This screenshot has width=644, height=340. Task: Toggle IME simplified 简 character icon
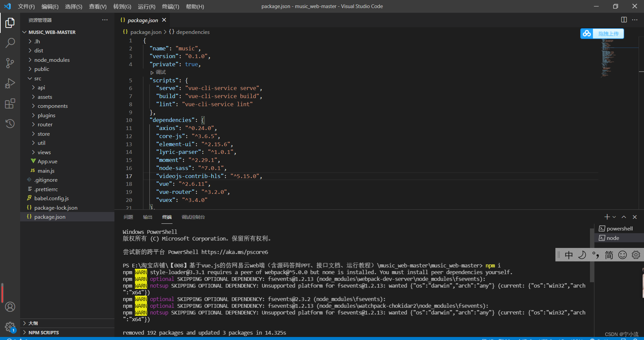[x=609, y=255]
